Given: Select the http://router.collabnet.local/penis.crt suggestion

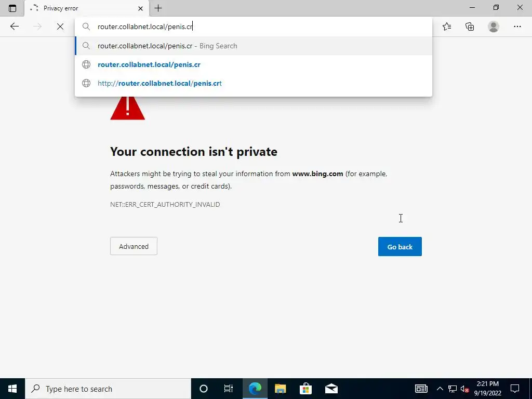Looking at the screenshot, I should (254, 83).
